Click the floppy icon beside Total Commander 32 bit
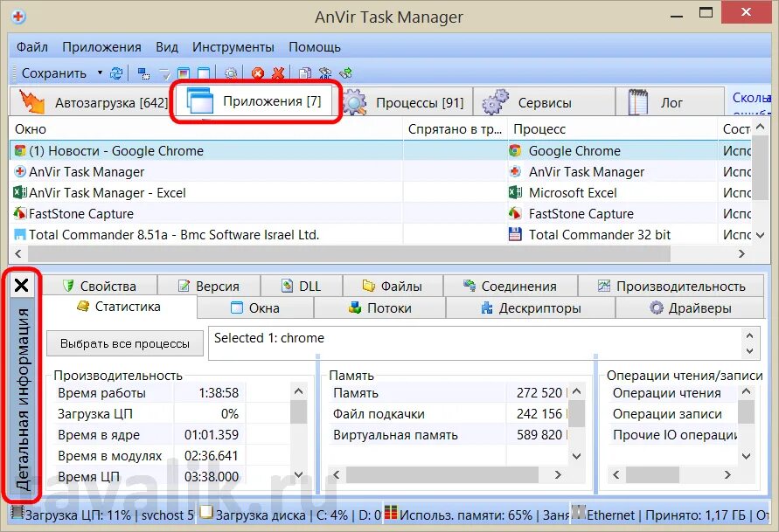Image resolution: width=779 pixels, height=532 pixels. [515, 234]
